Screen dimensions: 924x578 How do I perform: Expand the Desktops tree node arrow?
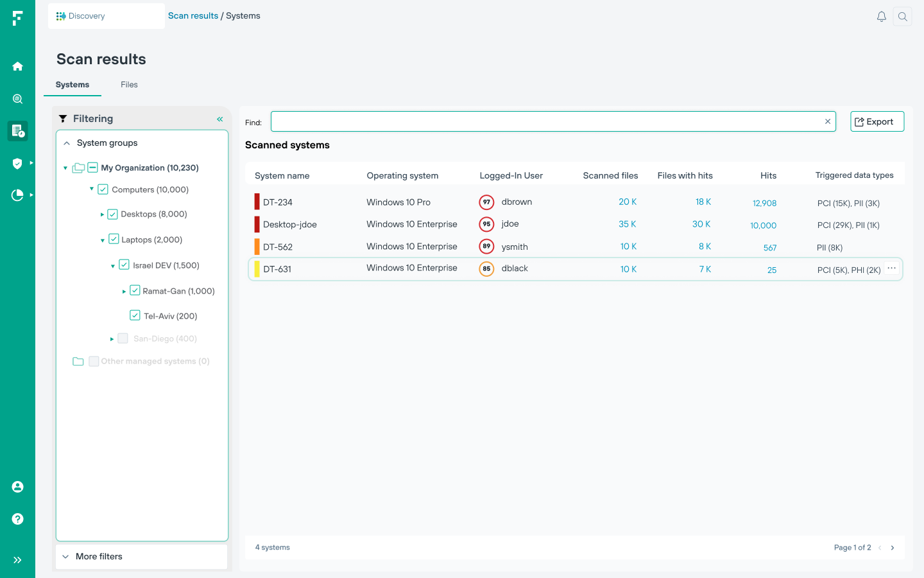[x=102, y=215]
